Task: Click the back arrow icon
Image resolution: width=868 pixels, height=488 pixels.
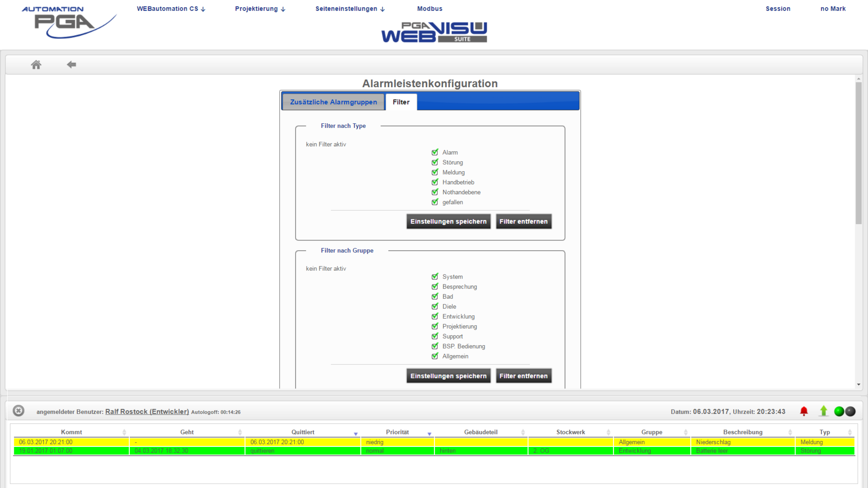Action: pyautogui.click(x=71, y=65)
